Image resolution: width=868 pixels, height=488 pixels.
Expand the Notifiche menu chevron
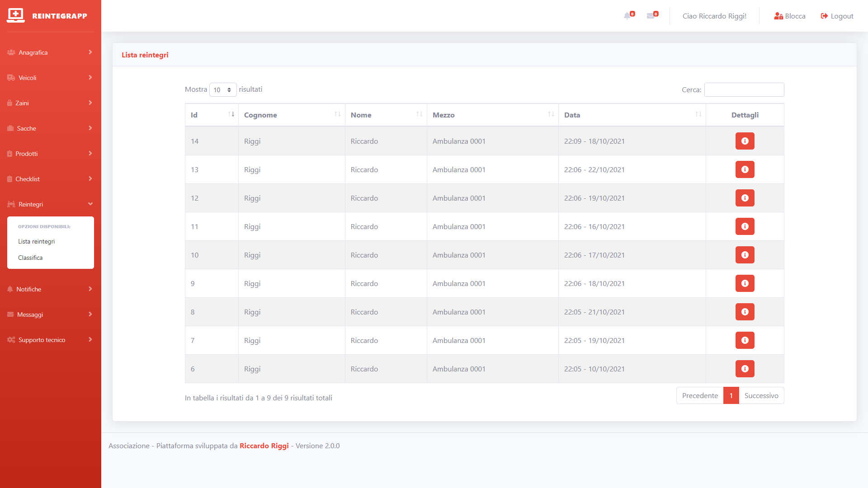(90, 289)
